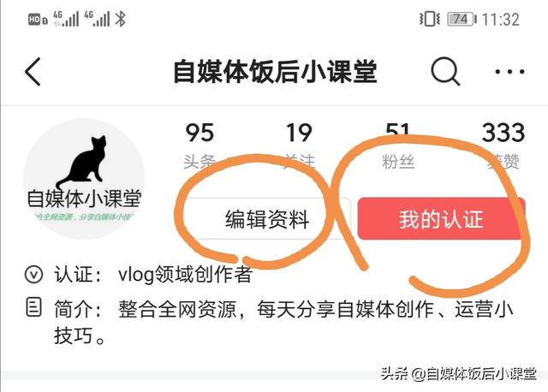Tap the back arrow icon
The image size is (548, 392).
click(33, 72)
